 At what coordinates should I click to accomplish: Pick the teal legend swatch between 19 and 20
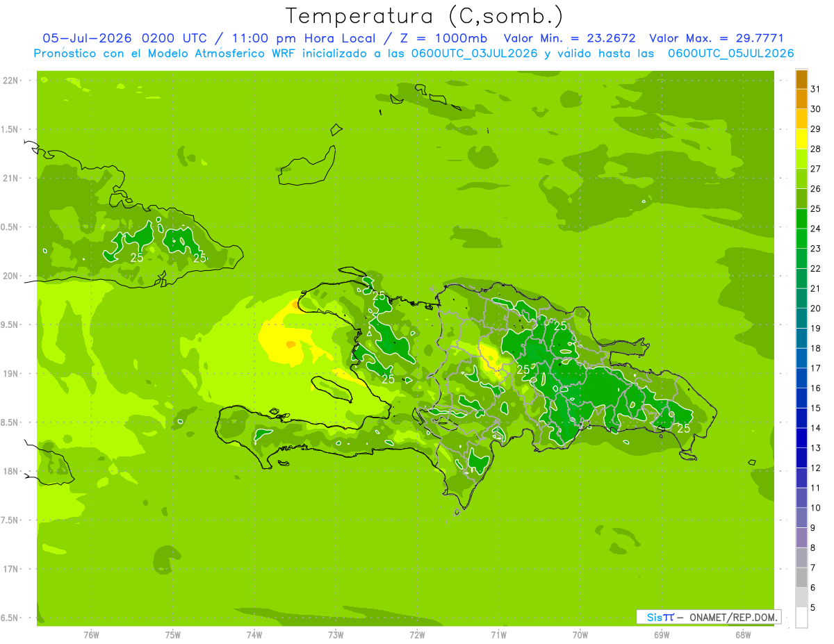(801, 318)
